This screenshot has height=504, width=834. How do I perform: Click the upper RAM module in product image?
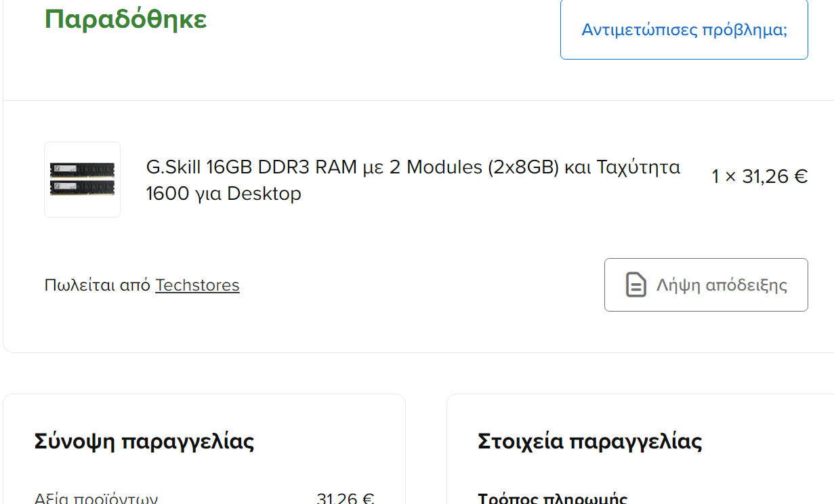pos(82,169)
